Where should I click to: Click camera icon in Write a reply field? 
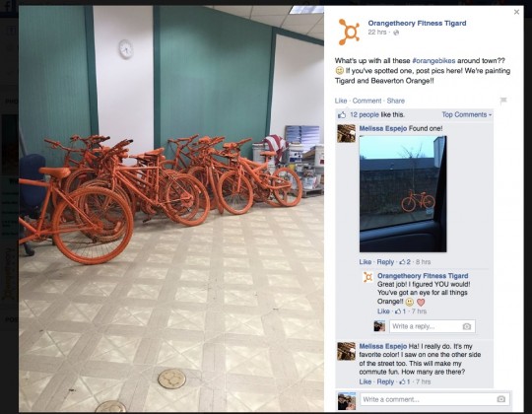[467, 326]
